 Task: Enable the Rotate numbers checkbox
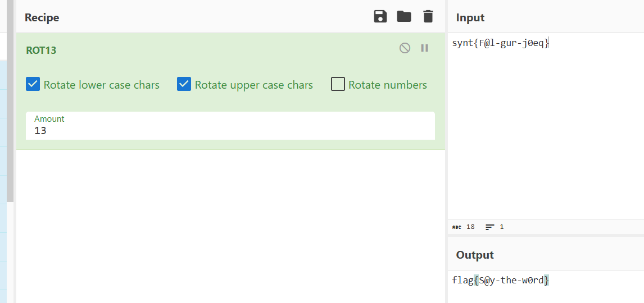pyautogui.click(x=338, y=85)
